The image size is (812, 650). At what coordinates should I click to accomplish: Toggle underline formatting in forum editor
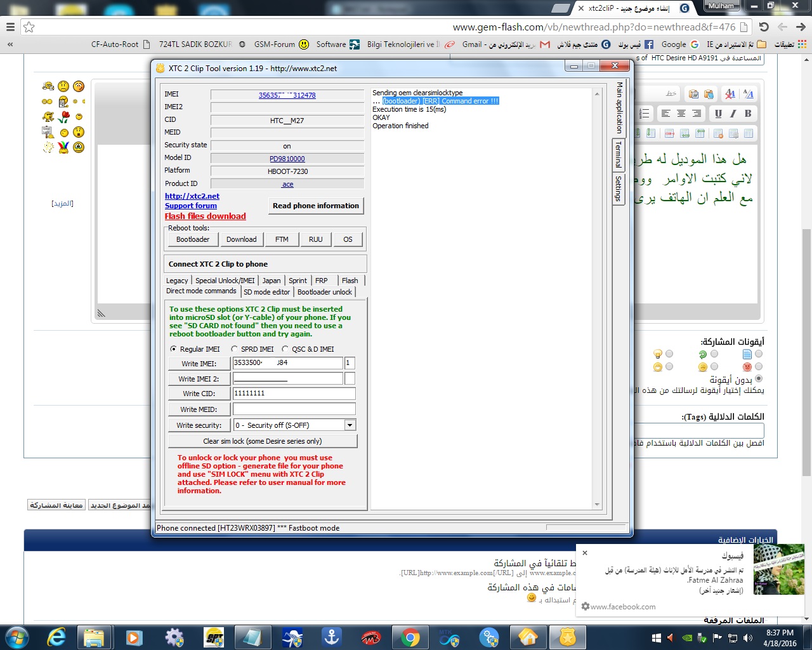point(718,114)
